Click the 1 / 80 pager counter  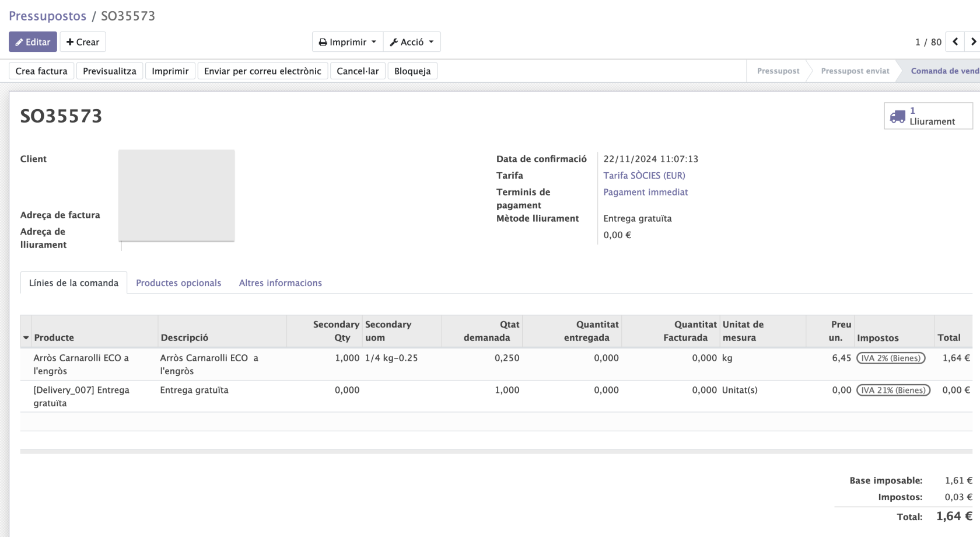(928, 42)
